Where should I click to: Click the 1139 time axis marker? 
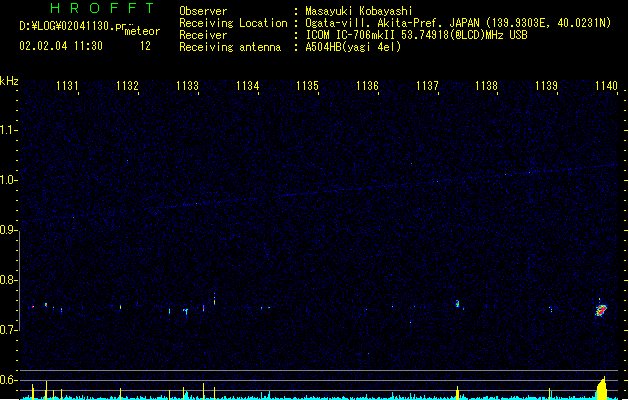546,86
